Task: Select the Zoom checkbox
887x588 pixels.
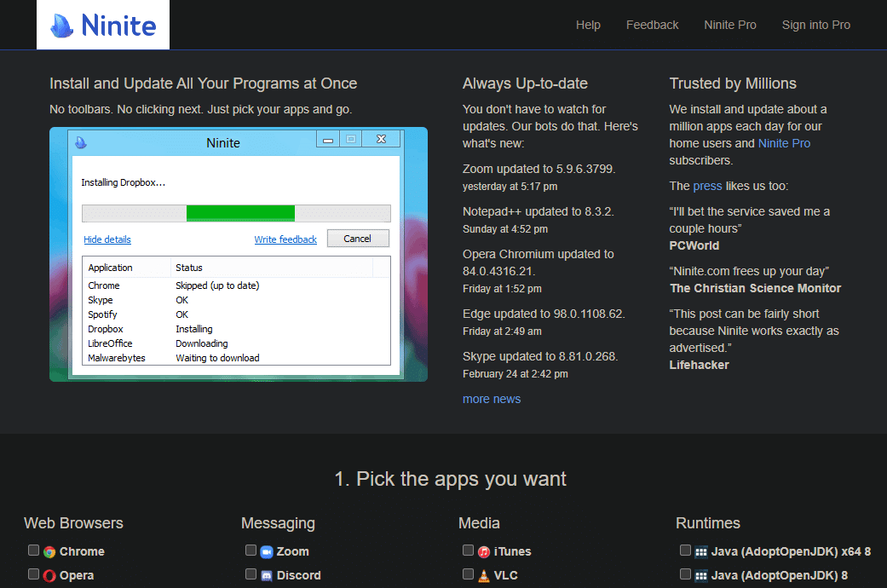Action: pos(251,551)
